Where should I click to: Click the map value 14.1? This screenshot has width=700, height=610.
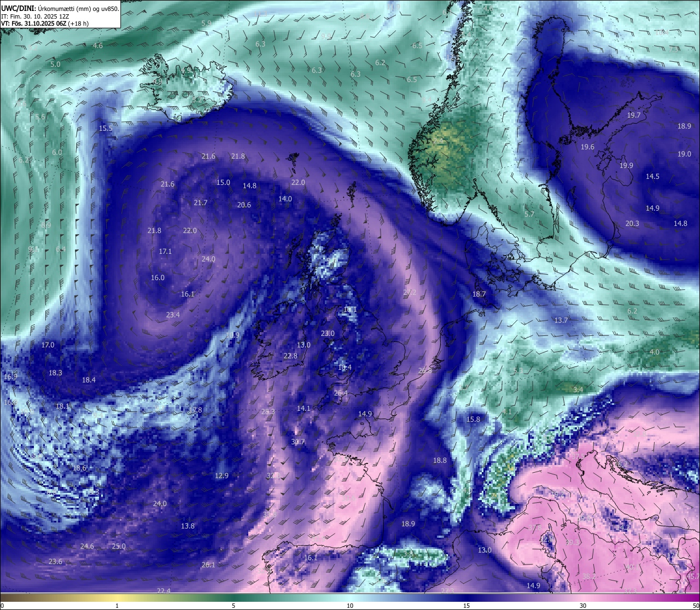(x=304, y=409)
